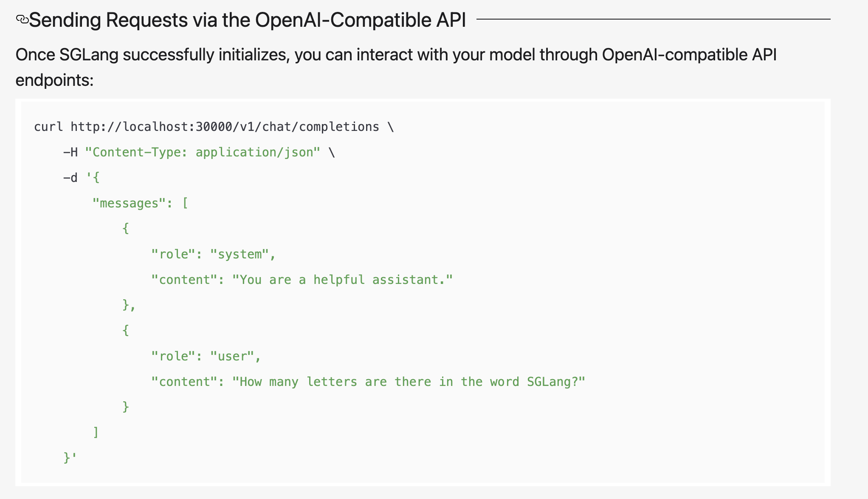Click the "Sending Requests via the OpenAI-Compatible API" heading
This screenshot has width=868, height=499.
(247, 20)
